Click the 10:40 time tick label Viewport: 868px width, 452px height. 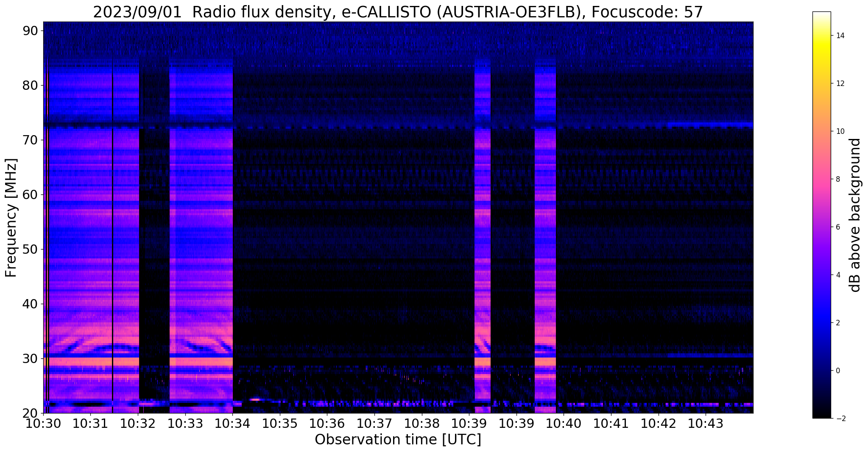[564, 424]
